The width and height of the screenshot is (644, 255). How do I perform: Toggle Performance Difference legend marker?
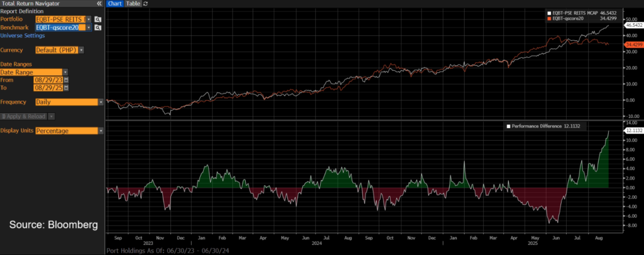[x=509, y=126]
